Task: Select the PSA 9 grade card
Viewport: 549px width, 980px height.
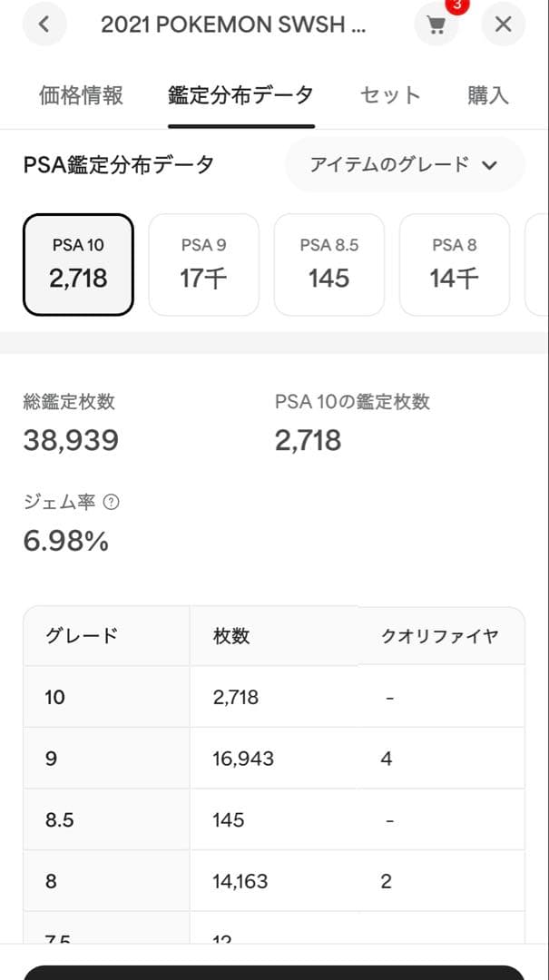Action: point(203,264)
